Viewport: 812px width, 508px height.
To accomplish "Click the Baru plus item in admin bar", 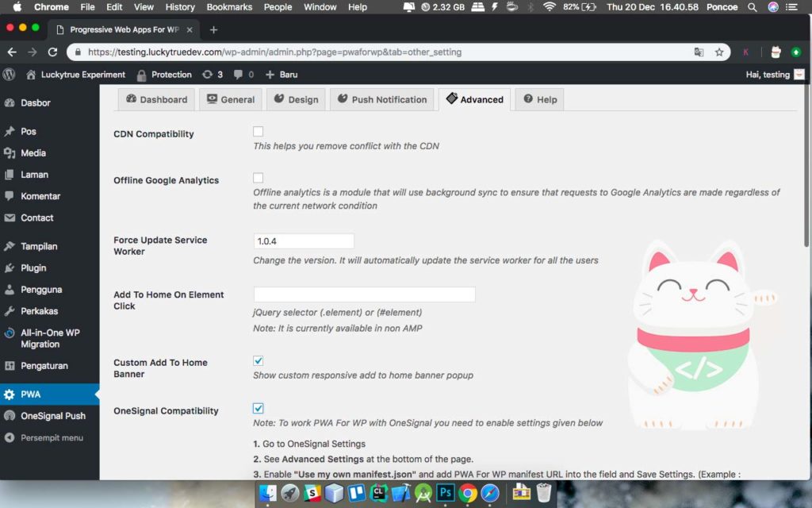I will pyautogui.click(x=282, y=75).
